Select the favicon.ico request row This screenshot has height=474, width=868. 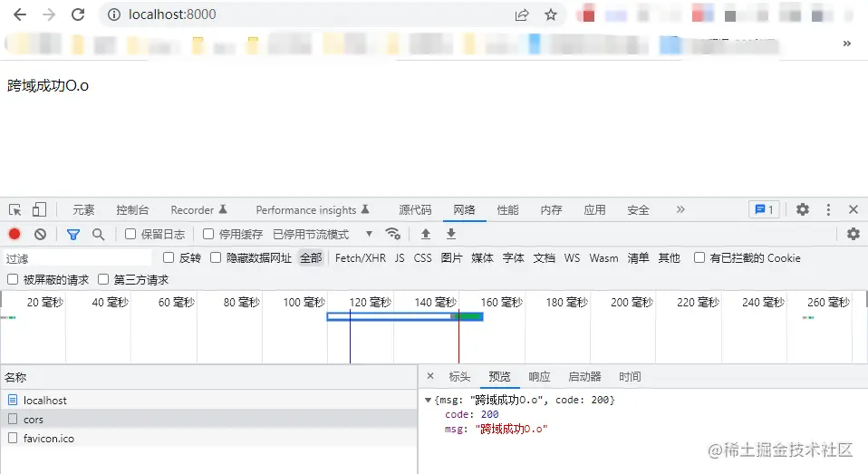tap(208, 438)
